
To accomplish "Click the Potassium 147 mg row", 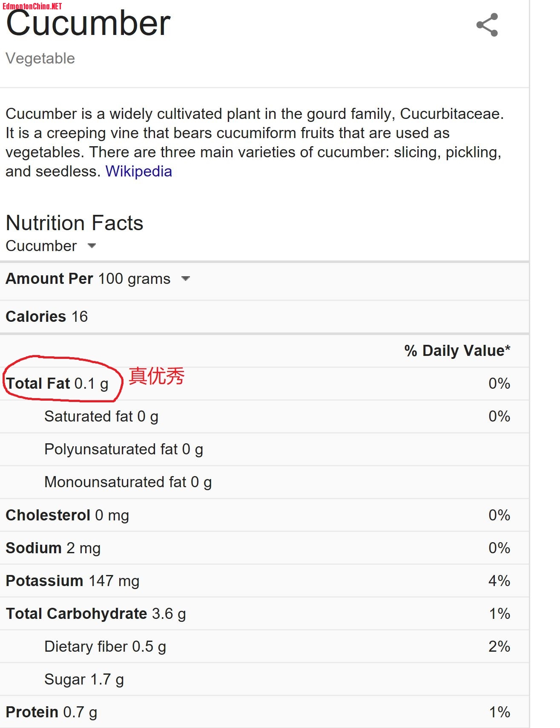I will coord(264,581).
